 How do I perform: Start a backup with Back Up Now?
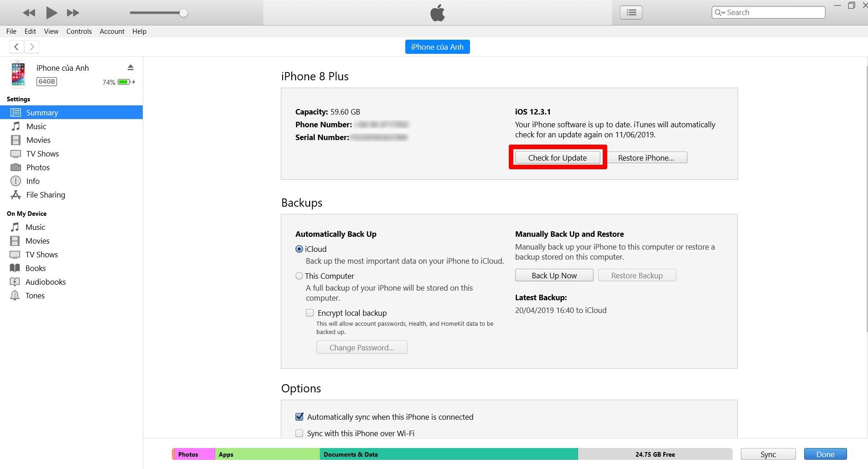pos(553,275)
